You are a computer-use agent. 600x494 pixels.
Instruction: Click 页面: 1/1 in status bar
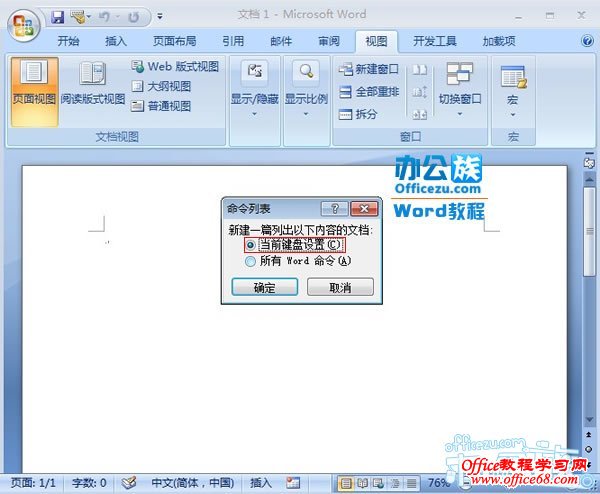tap(33, 483)
